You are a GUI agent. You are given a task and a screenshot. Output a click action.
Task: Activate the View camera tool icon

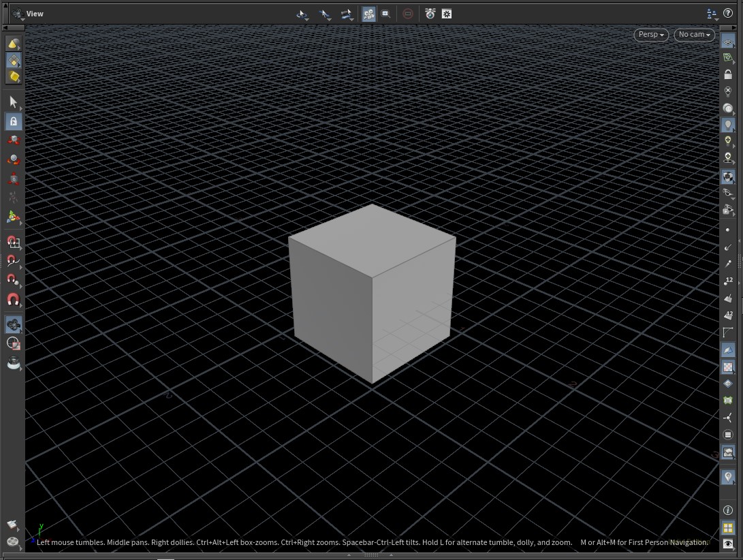(x=13, y=325)
